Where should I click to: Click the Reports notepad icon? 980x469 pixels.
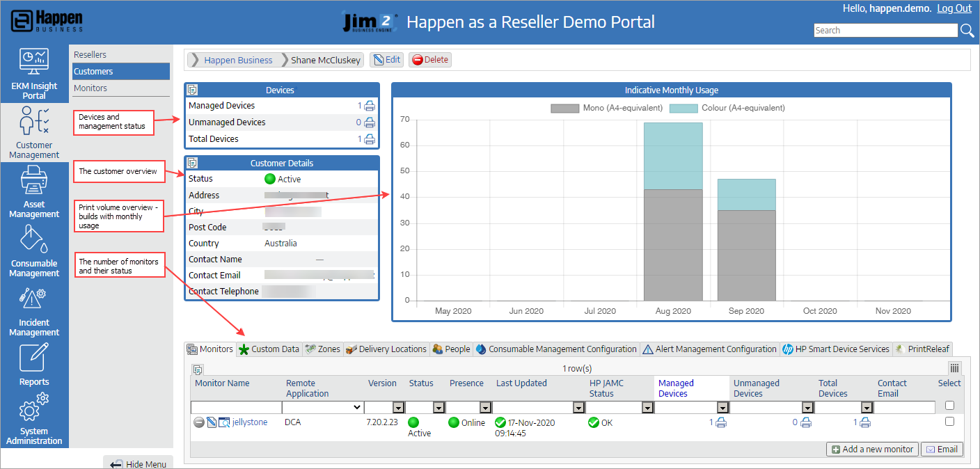(33, 358)
